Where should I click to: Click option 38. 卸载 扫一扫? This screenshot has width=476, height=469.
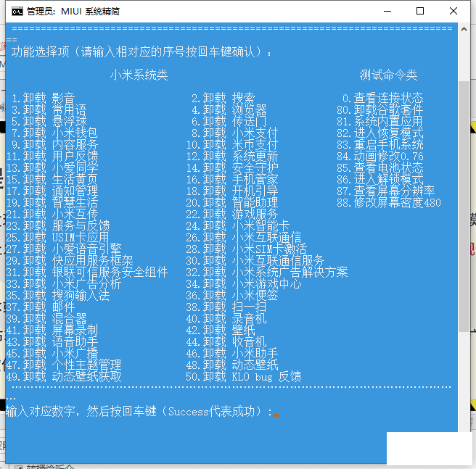(x=226, y=307)
